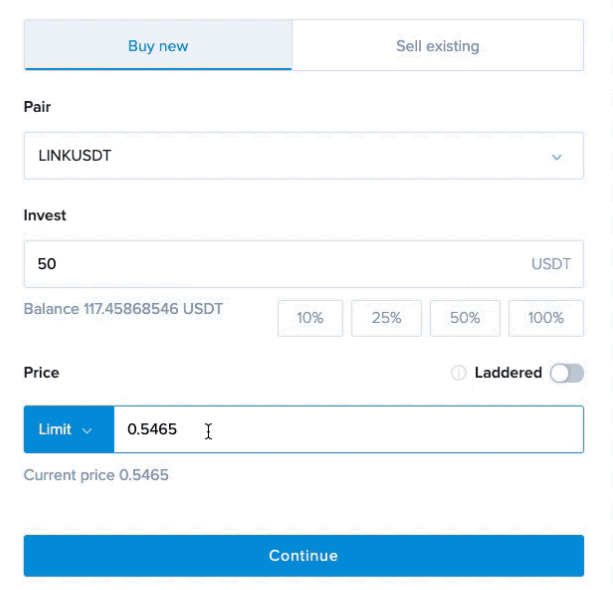Image resolution: width=613 pixels, height=590 pixels.
Task: Toggle the Laddered switch on
Action: 567,373
